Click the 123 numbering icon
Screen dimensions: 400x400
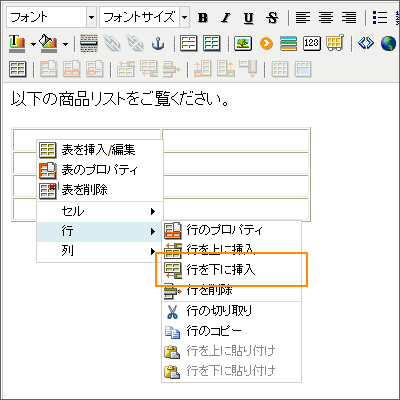click(312, 43)
